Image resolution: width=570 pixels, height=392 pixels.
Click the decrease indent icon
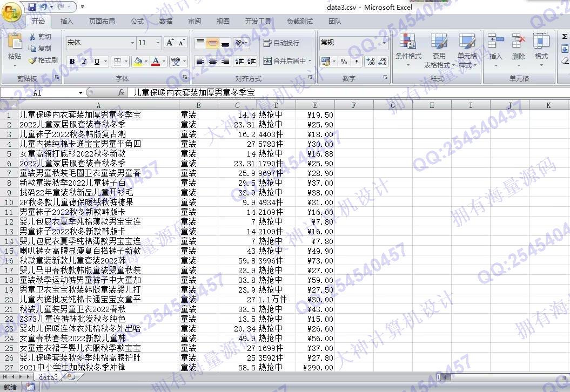click(x=239, y=61)
